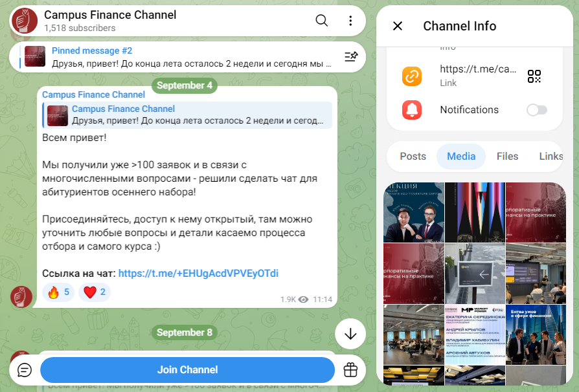Add a heart reaction to the post
Viewport: 579px width, 392px height.
(95, 292)
